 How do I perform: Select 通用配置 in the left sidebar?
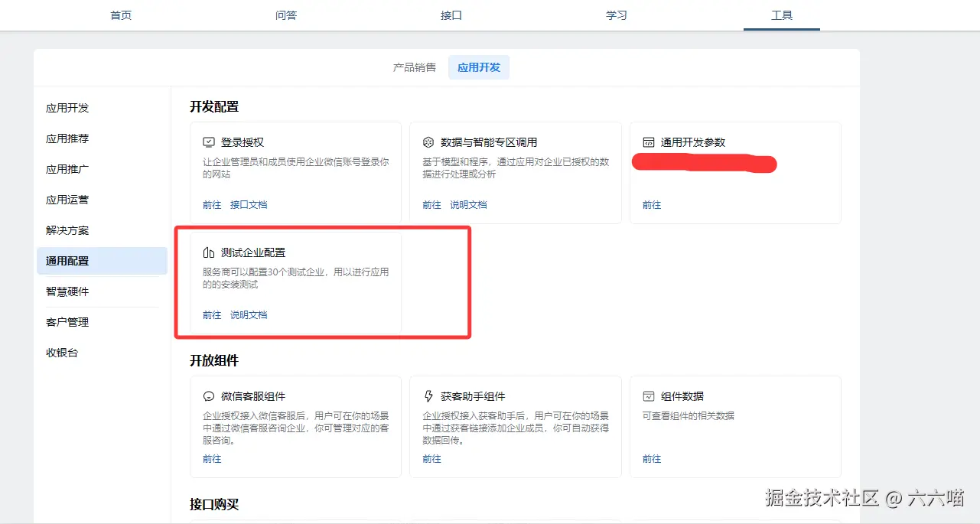point(102,261)
